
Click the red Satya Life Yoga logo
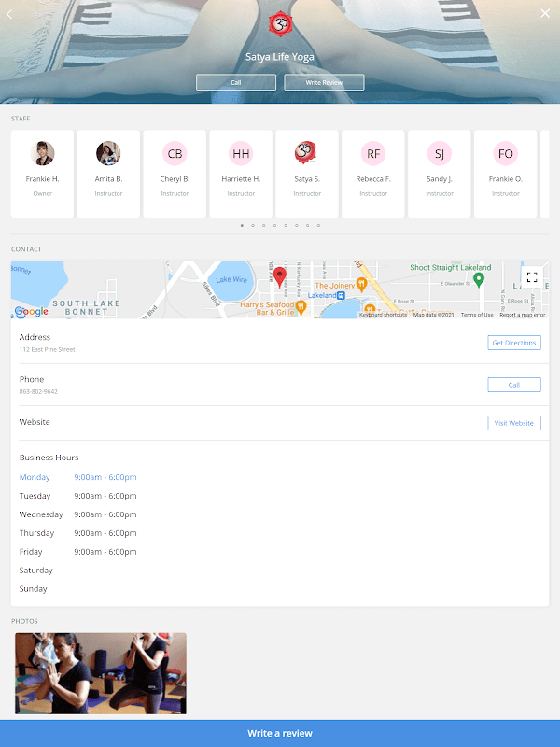pos(280,25)
